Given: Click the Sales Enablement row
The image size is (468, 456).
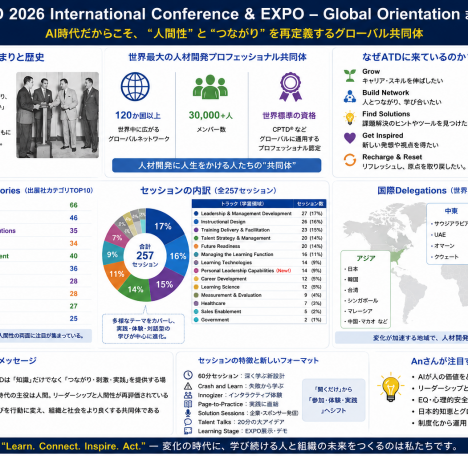Looking at the screenshot, I should tap(259, 311).
